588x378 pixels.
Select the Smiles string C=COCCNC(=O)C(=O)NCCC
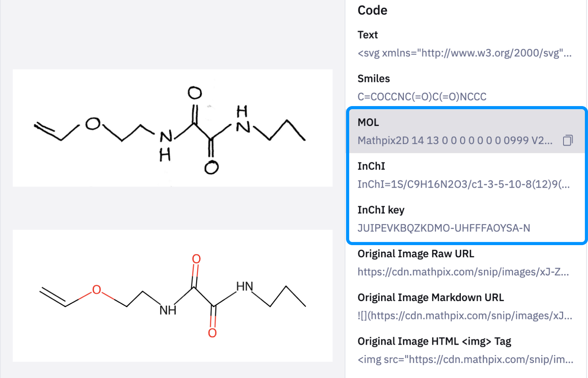pos(422,97)
